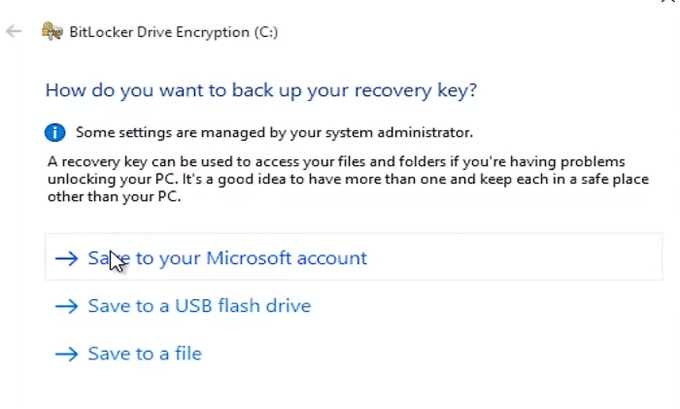
Task: Click the blue information circle icon
Action: [x=55, y=132]
